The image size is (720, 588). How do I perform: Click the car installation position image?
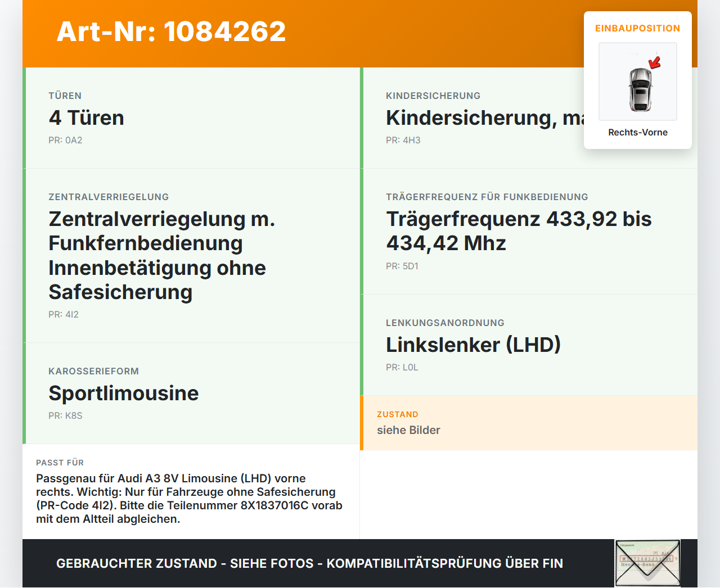pos(638,82)
